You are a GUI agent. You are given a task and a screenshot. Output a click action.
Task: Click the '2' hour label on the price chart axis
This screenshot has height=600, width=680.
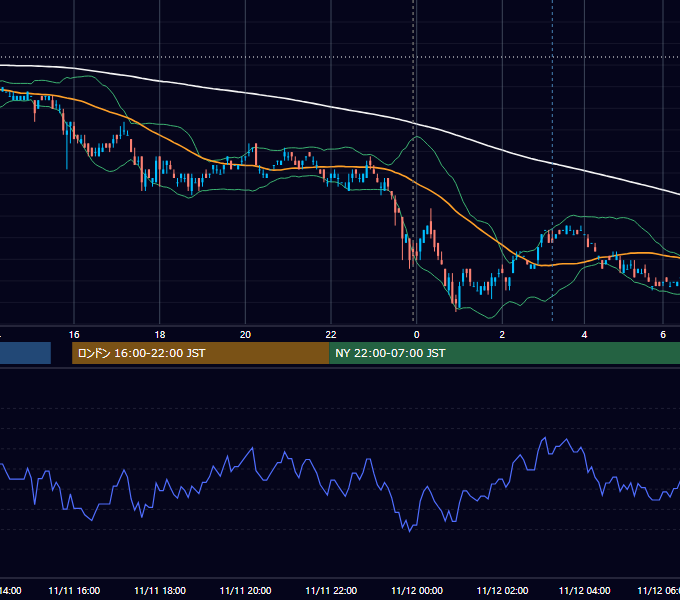502,335
